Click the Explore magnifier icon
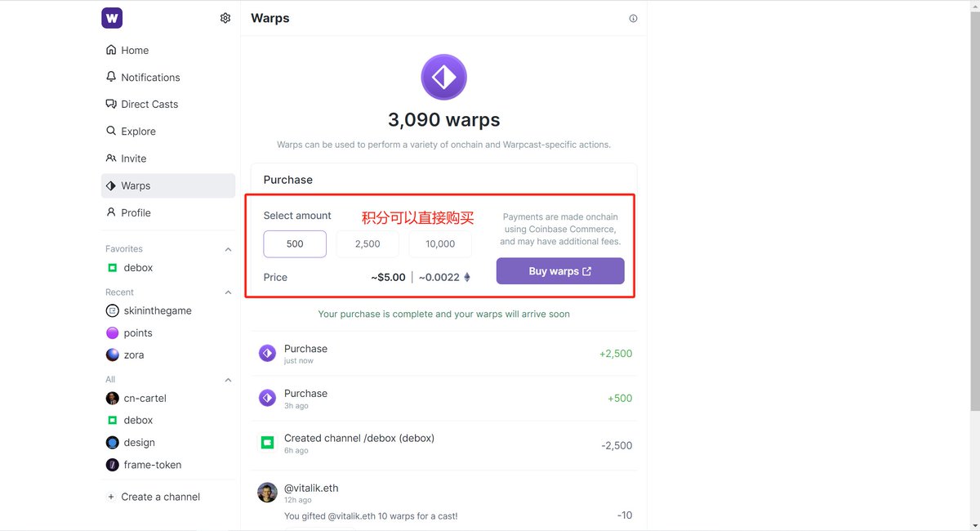The image size is (980, 531). click(111, 131)
